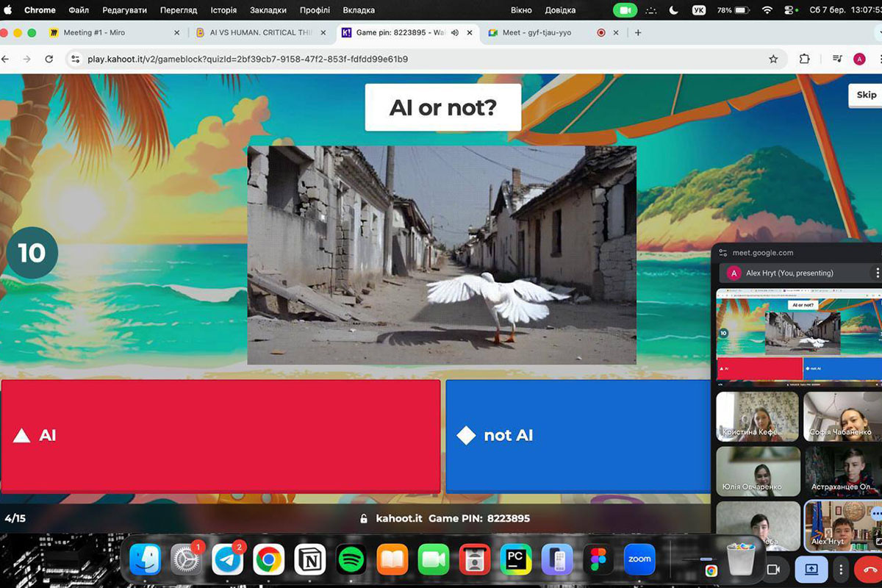Open FaceTime from the Dock
Viewport: 882px width, 588px height.
tap(434, 560)
